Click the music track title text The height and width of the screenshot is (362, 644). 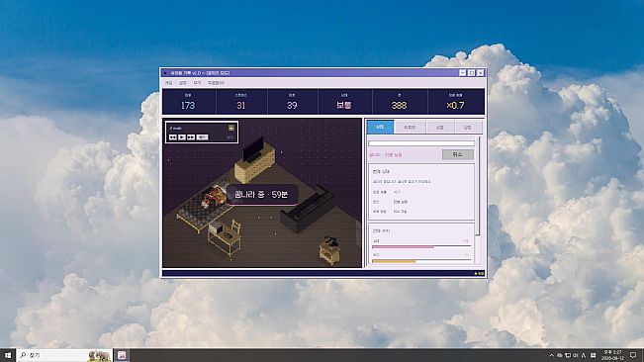[x=176, y=128]
